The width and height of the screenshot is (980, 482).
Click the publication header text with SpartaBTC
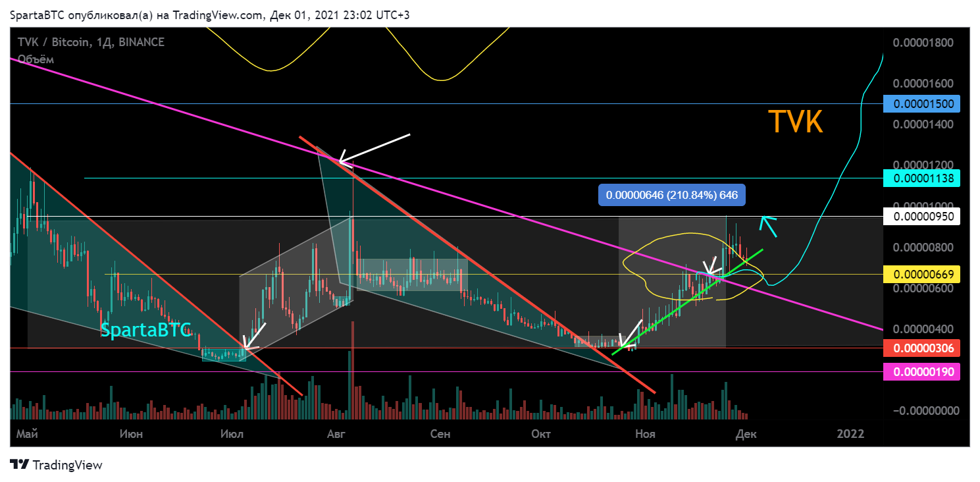click(211, 14)
